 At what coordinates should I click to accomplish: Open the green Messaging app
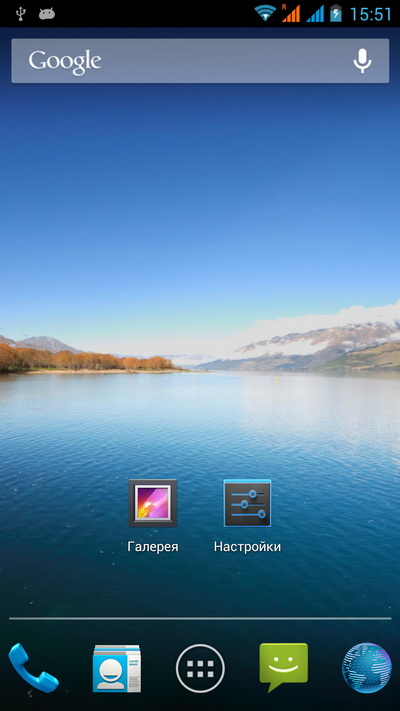(x=283, y=667)
